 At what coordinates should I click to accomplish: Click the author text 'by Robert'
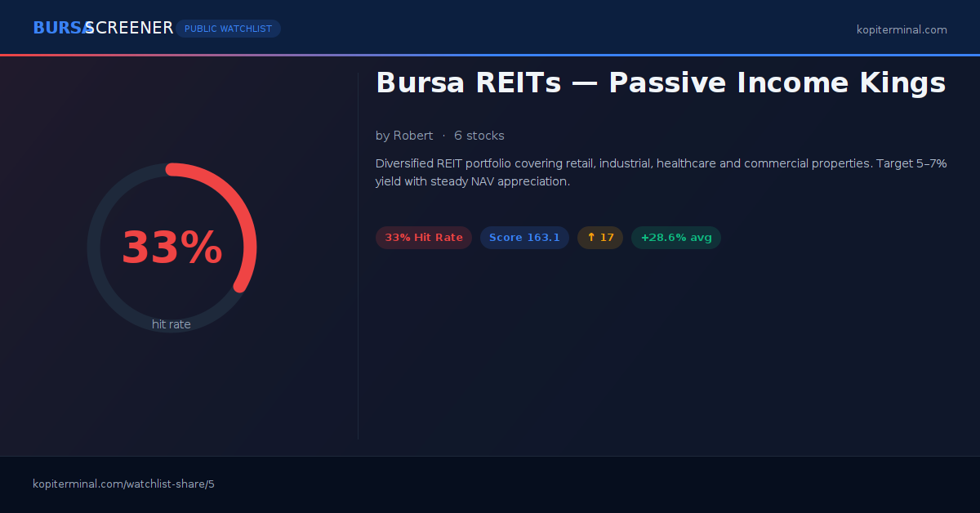[x=404, y=136]
